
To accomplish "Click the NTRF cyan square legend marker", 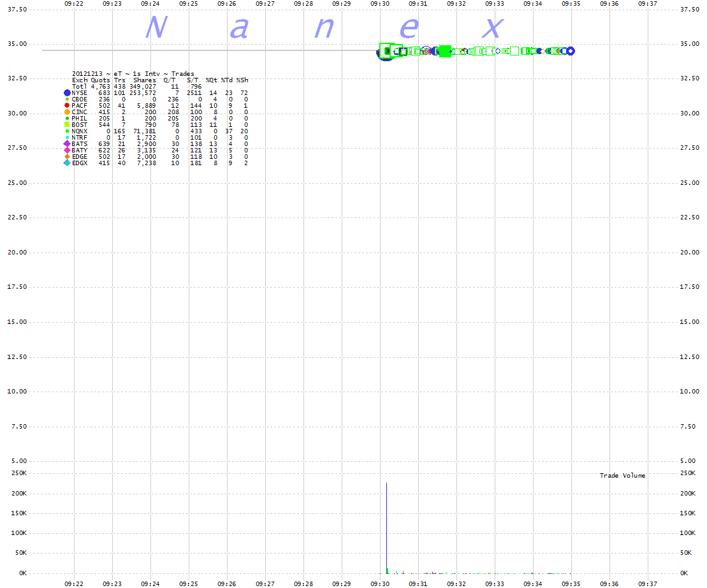I will click(67, 138).
